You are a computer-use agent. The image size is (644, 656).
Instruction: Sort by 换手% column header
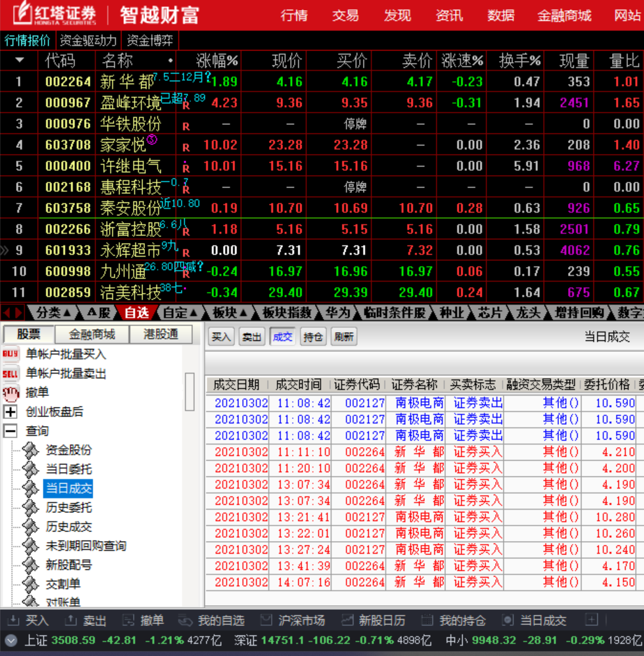pyautogui.click(x=519, y=61)
